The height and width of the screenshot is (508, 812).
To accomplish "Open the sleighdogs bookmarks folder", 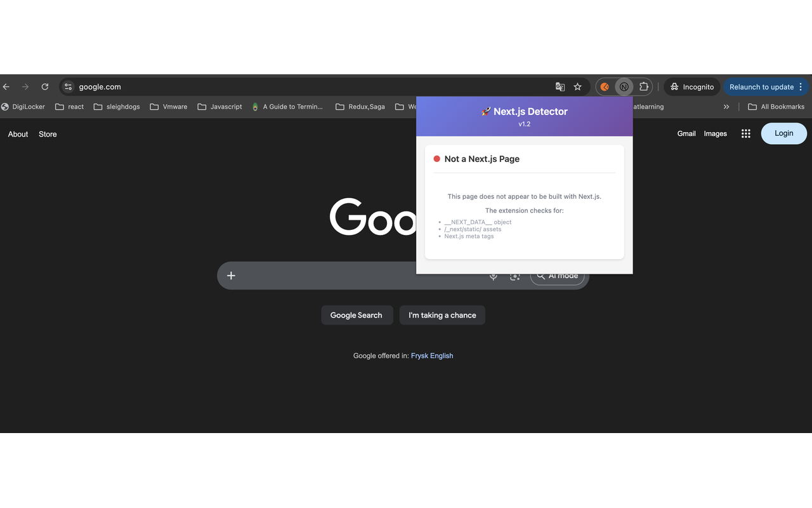I will (117, 107).
